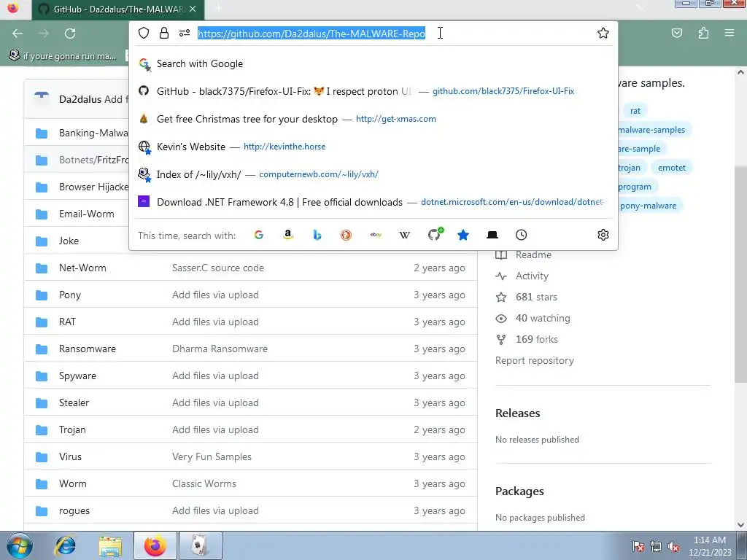Screen dimensions: 747x560
Task: Open the Classic Worms commit message
Action: click(x=204, y=483)
